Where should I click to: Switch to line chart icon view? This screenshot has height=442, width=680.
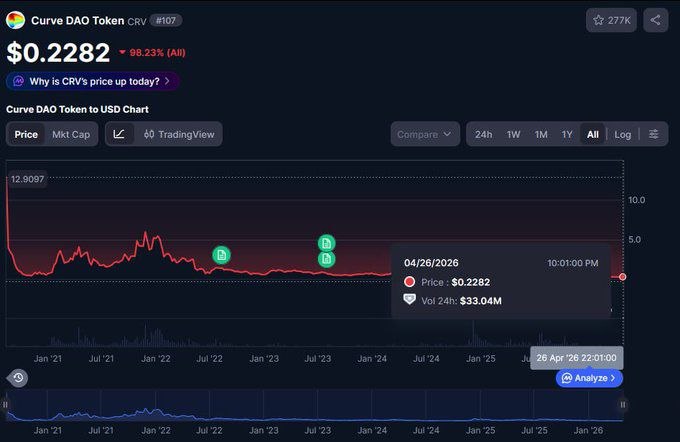tap(119, 134)
